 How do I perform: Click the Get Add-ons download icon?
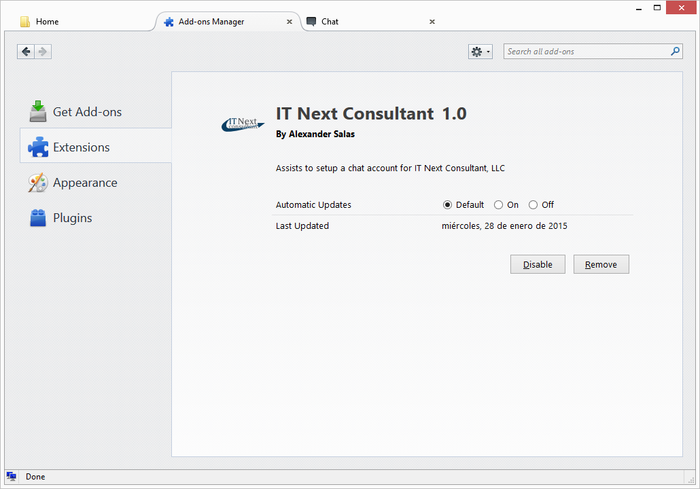tap(38, 111)
